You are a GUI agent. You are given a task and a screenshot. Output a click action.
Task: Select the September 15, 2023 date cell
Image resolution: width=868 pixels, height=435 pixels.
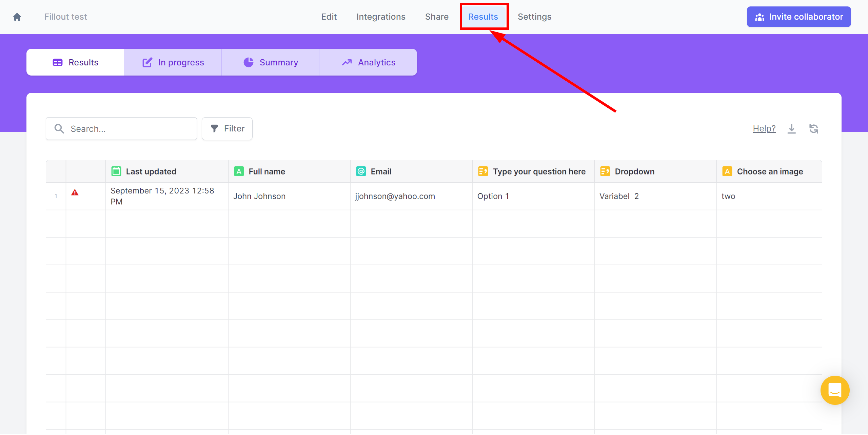click(x=167, y=196)
